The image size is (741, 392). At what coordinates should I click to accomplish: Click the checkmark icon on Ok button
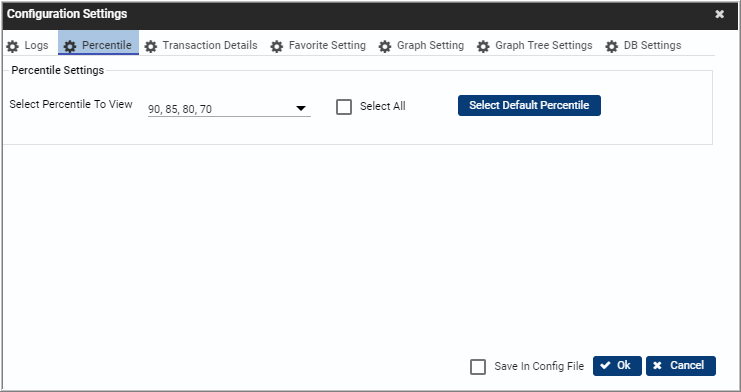click(605, 366)
